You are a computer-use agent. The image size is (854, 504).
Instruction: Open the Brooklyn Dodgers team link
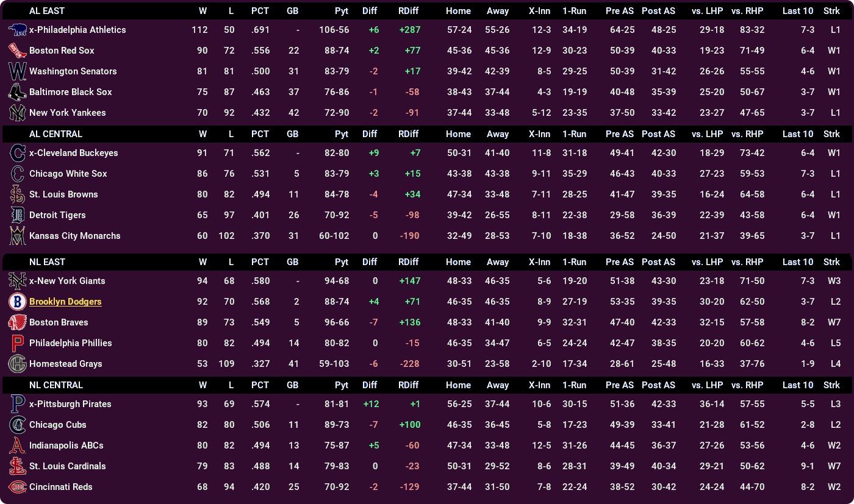[65, 302]
